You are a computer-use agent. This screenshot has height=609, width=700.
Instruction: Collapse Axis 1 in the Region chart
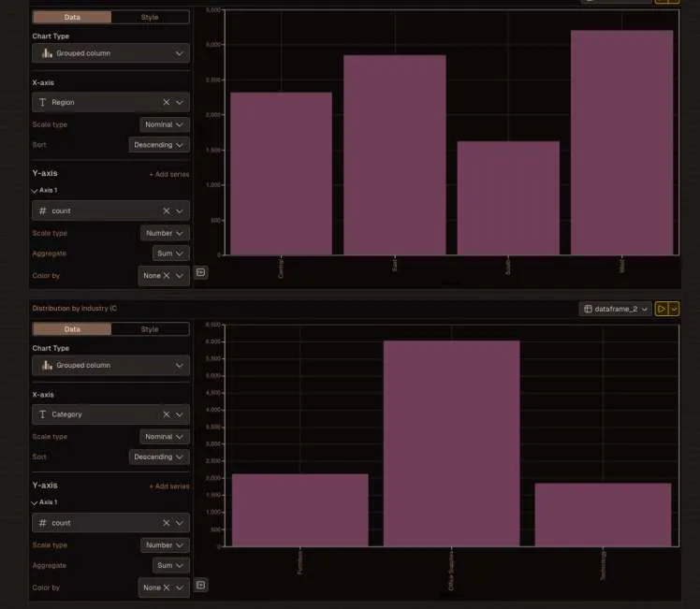click(36, 190)
